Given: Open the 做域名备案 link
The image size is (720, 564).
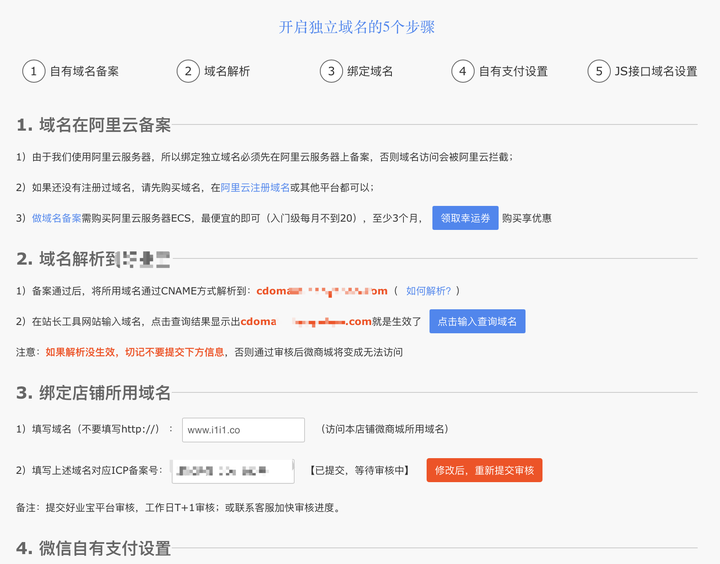Looking at the screenshot, I should click(56, 218).
